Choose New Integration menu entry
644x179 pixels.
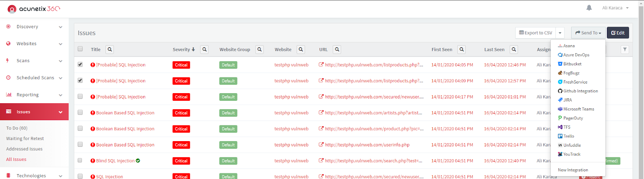click(x=573, y=170)
